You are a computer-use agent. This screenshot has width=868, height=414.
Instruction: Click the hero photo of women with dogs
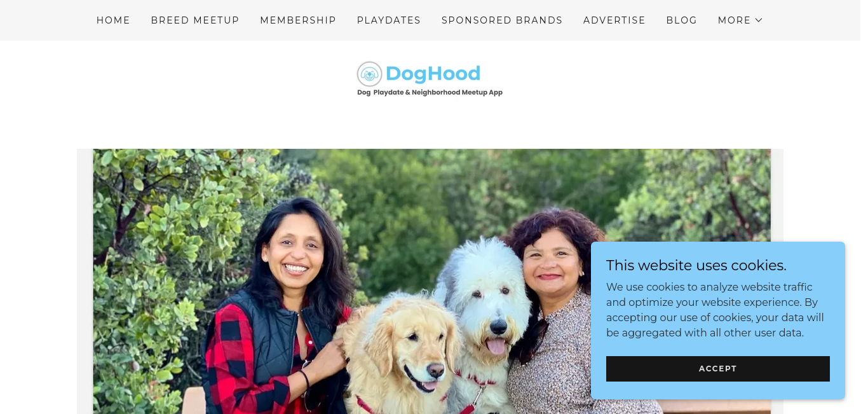coord(431,281)
